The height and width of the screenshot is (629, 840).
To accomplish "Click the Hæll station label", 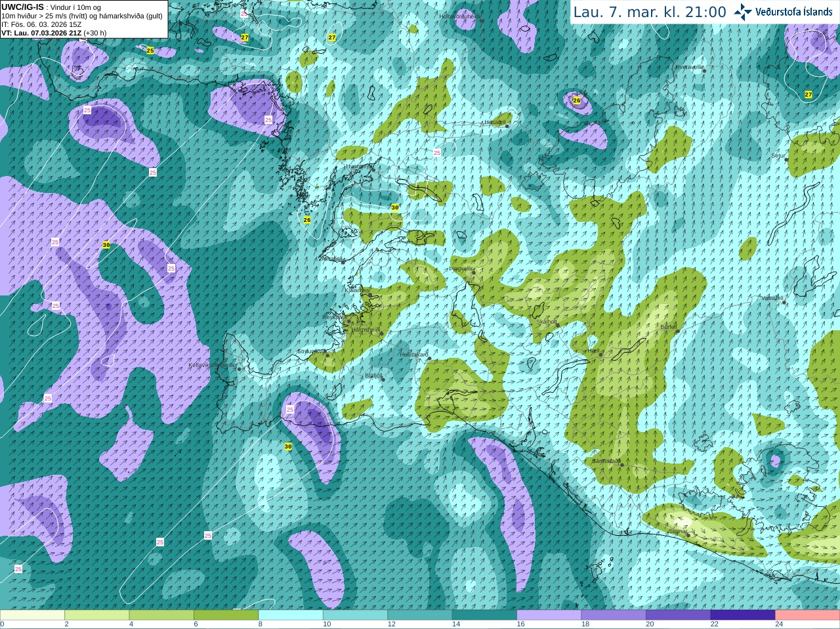I will 593,351.
